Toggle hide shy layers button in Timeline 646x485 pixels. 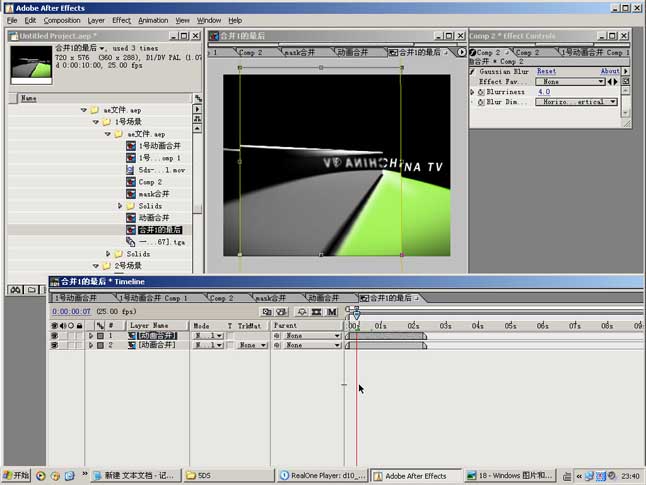[x=302, y=312]
